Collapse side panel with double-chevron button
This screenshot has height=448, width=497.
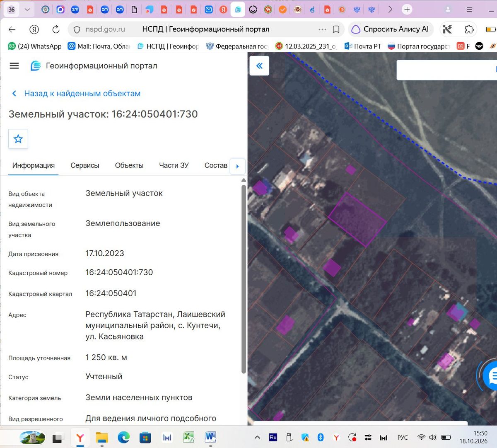point(259,65)
